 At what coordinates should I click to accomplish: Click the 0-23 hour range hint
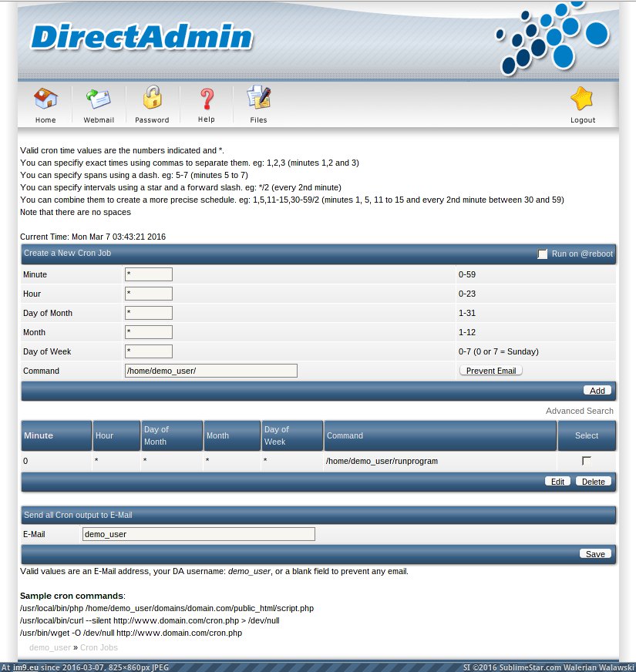coord(467,294)
